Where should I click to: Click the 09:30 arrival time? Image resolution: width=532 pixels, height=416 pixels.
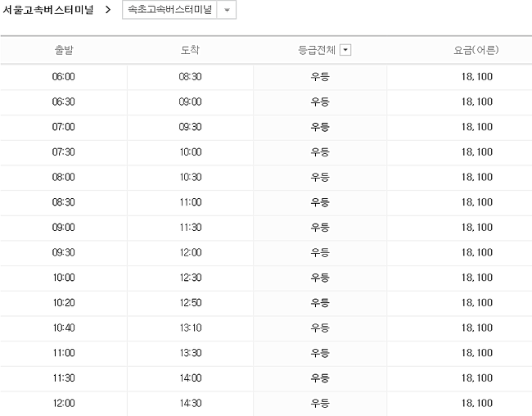[x=191, y=127]
